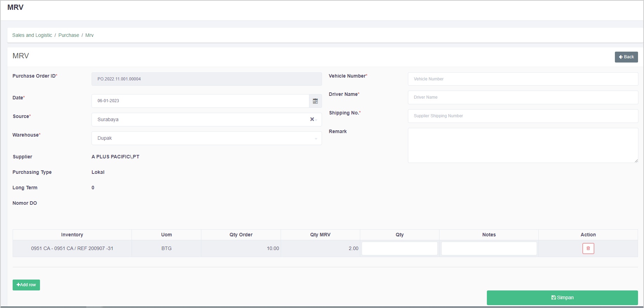Grab the Remark textarea resize handle
This screenshot has width=644, height=308.
pos(636,161)
